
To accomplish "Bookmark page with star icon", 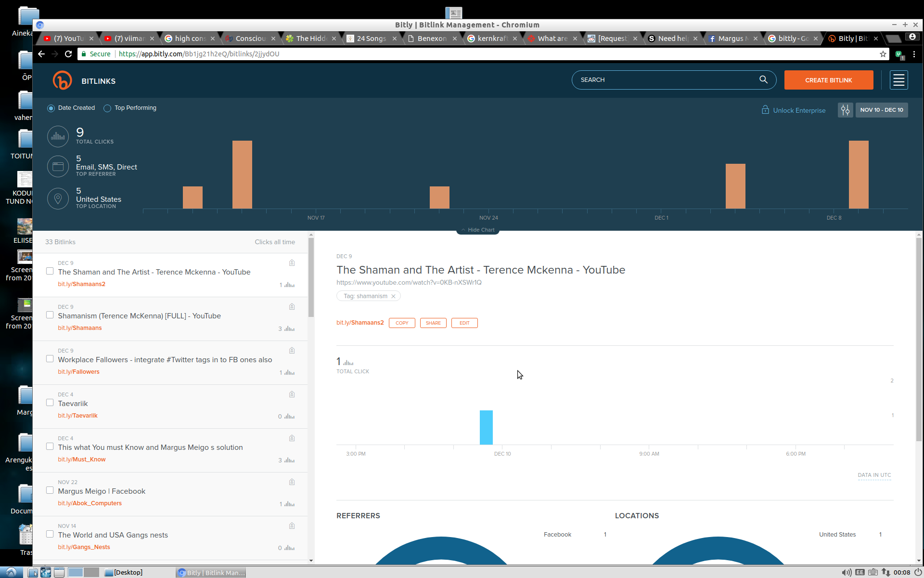I will [883, 54].
